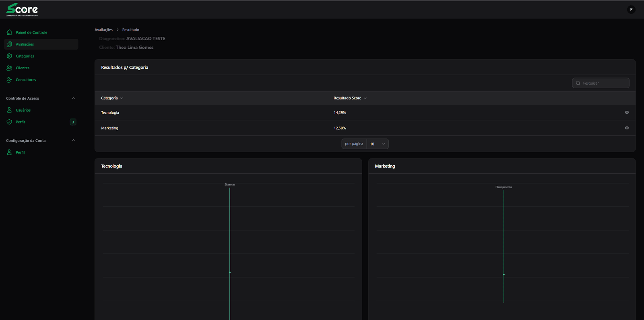View Marketing row details eye icon
This screenshot has width=644, height=320.
tap(627, 128)
